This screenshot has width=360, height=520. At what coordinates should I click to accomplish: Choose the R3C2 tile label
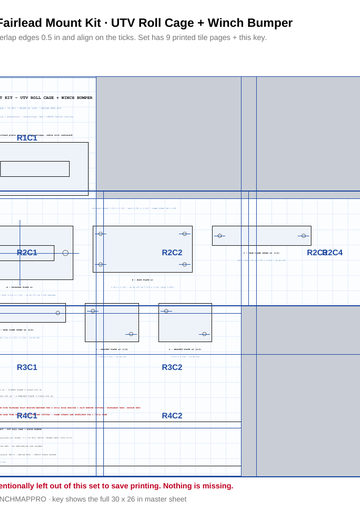click(x=172, y=367)
